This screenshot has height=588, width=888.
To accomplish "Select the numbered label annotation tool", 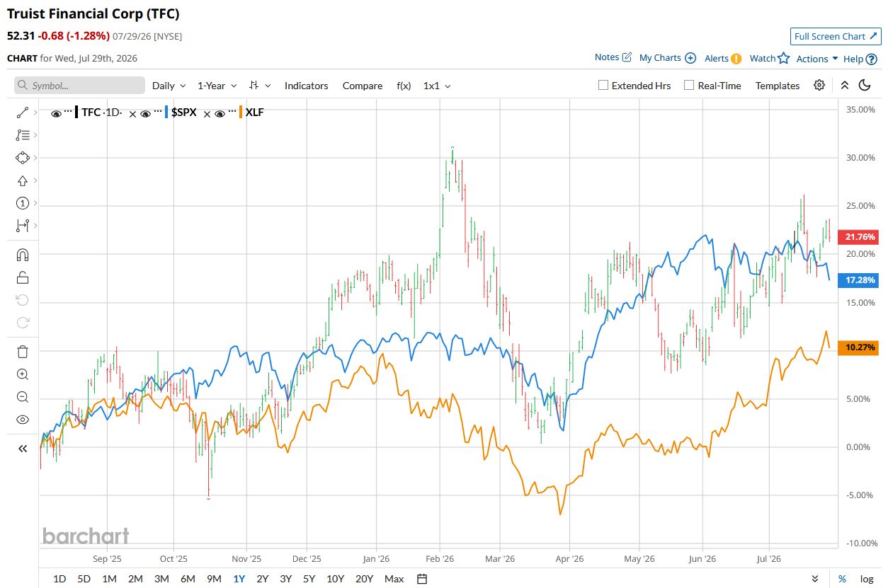I will 22,203.
